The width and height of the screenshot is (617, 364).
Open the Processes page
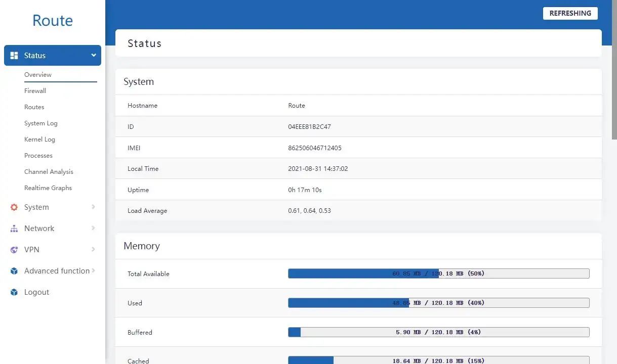pyautogui.click(x=38, y=156)
